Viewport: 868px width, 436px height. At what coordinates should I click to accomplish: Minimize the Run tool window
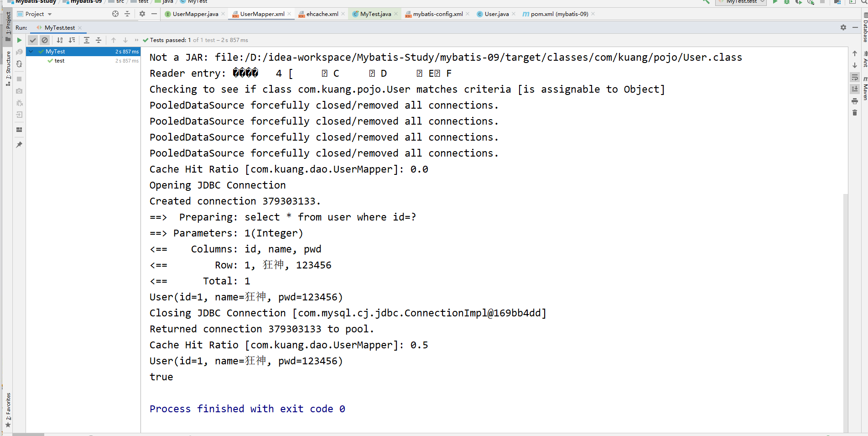pyautogui.click(x=855, y=28)
